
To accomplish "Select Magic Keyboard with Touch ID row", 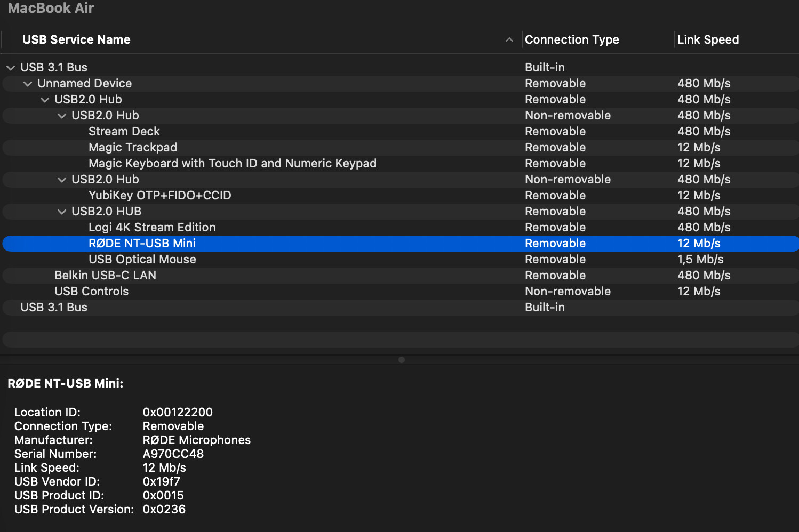I will [232, 164].
